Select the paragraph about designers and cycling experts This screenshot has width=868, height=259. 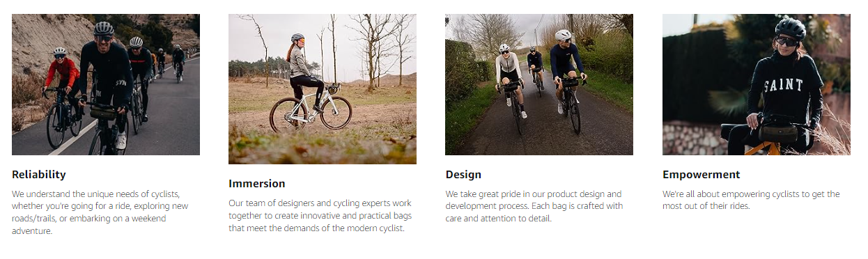point(320,216)
